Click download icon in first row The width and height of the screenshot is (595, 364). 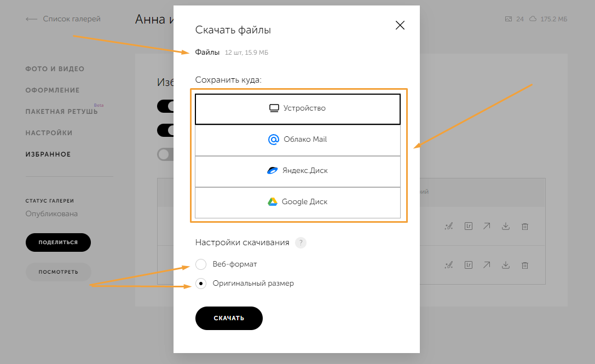[506, 226]
